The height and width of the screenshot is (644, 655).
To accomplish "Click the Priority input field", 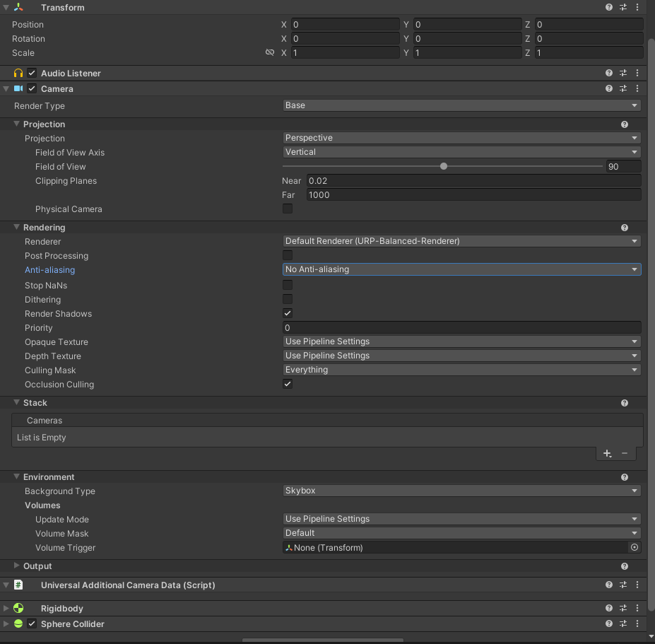I will click(x=461, y=327).
